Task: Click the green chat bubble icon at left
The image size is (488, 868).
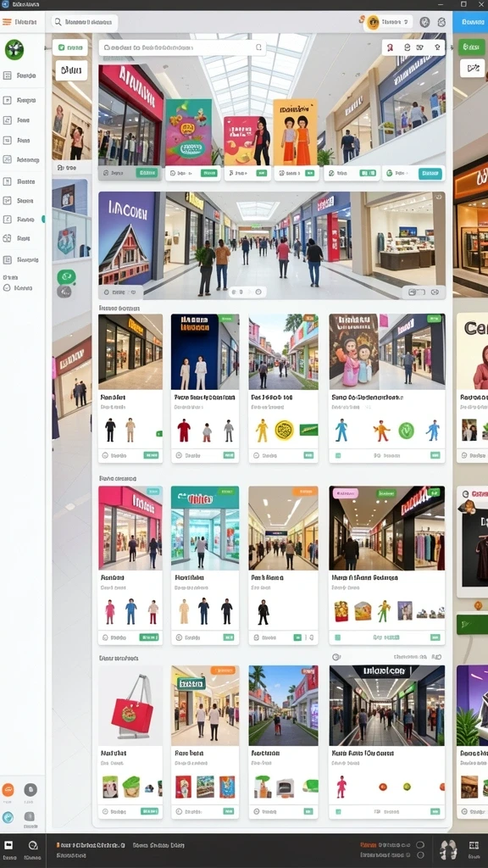Action: click(66, 276)
